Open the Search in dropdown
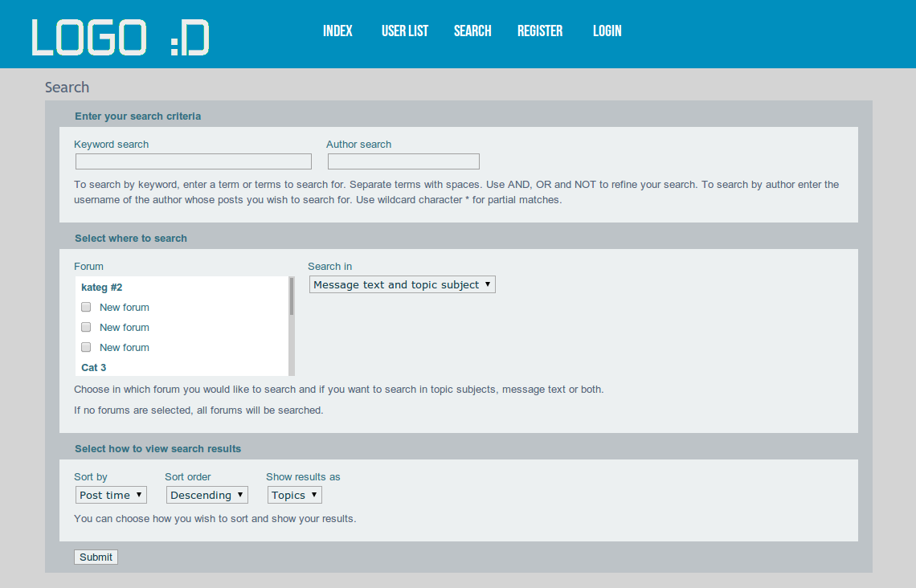This screenshot has width=916, height=588. (x=403, y=284)
